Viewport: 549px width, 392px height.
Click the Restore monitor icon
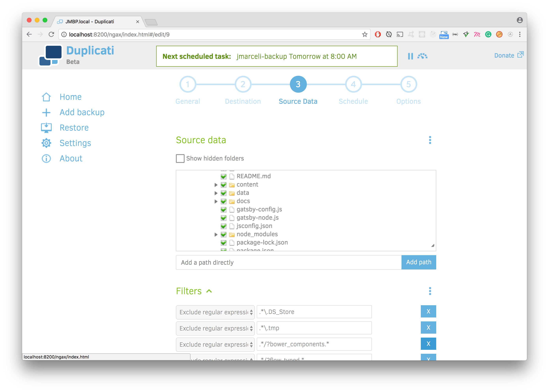tap(46, 128)
